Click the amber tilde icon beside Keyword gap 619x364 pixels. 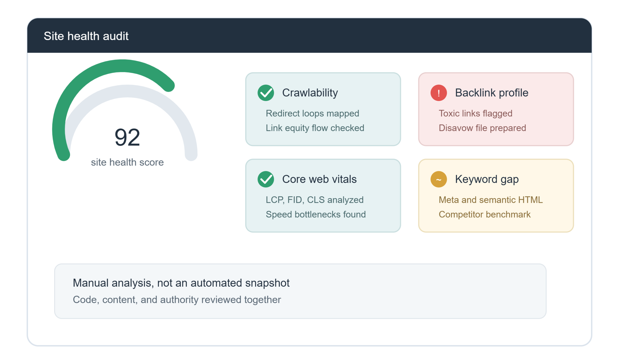(439, 179)
